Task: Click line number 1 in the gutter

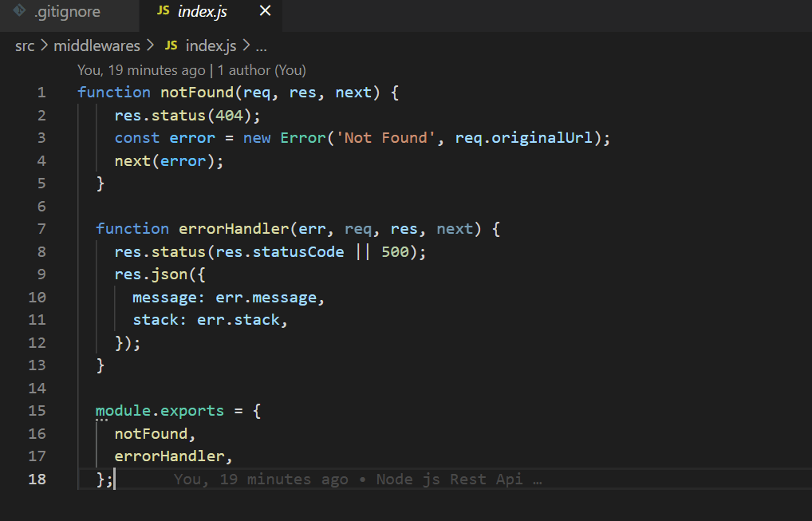Action: 41,93
